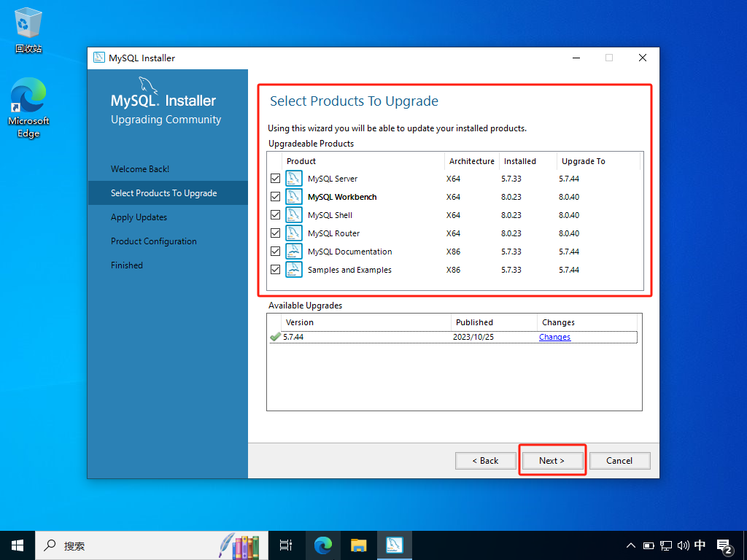The width and height of the screenshot is (747, 560).
Task: Select the MySQL Documentation product icon
Action: tap(294, 252)
